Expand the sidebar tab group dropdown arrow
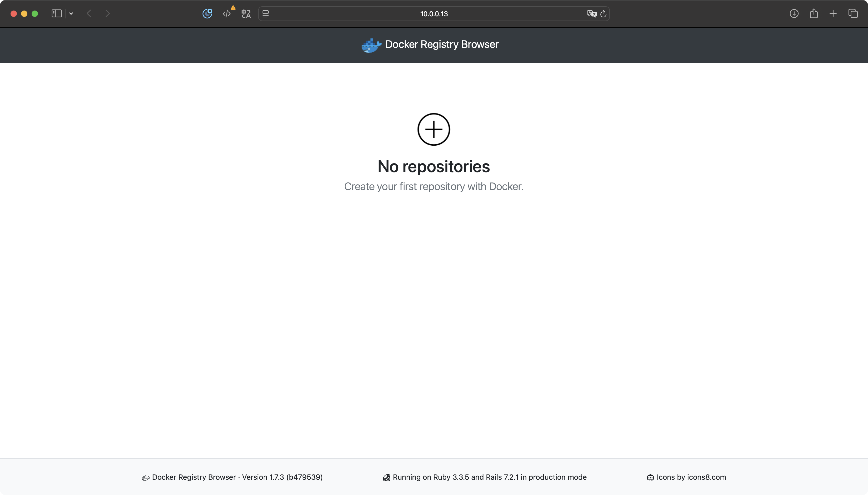The image size is (868, 495). pos(71,14)
